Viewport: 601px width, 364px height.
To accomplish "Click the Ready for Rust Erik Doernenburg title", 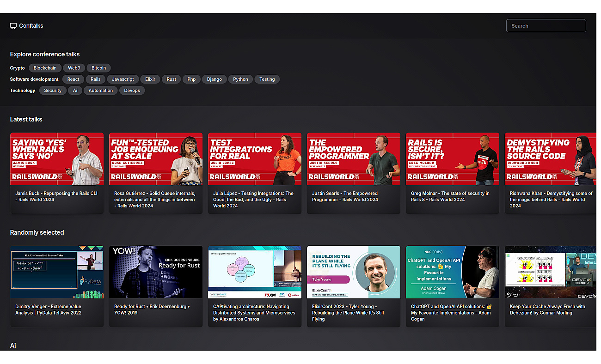I will click(152, 309).
